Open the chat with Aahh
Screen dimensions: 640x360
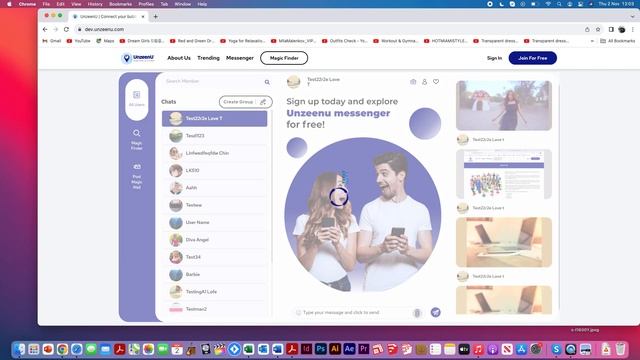tap(215, 188)
